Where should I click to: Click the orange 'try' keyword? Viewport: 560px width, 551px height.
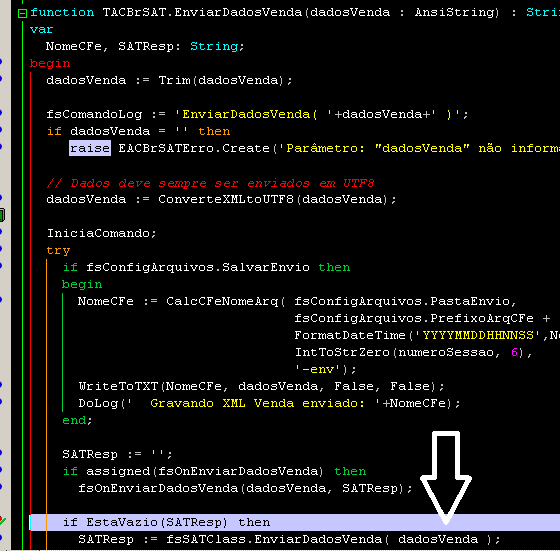pyautogui.click(x=58, y=251)
